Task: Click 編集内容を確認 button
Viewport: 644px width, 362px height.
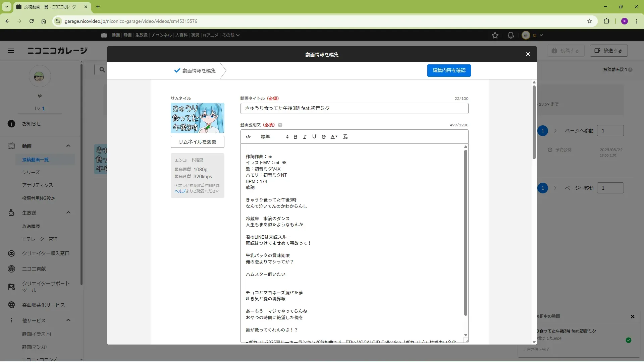Action: (449, 70)
